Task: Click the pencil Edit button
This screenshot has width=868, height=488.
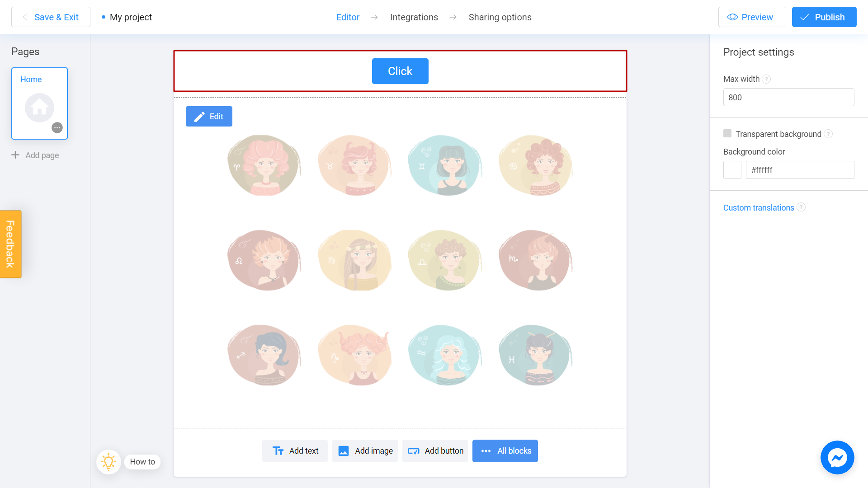Action: point(209,116)
